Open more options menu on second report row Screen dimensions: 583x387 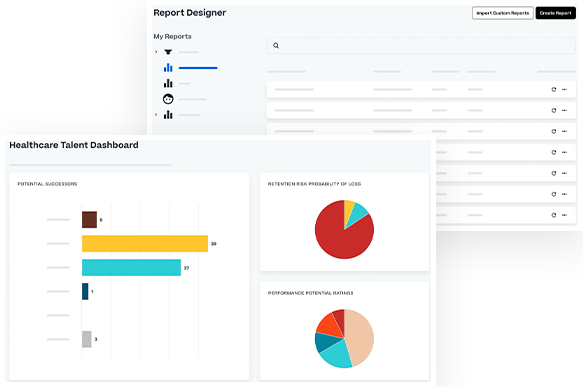[564, 110]
